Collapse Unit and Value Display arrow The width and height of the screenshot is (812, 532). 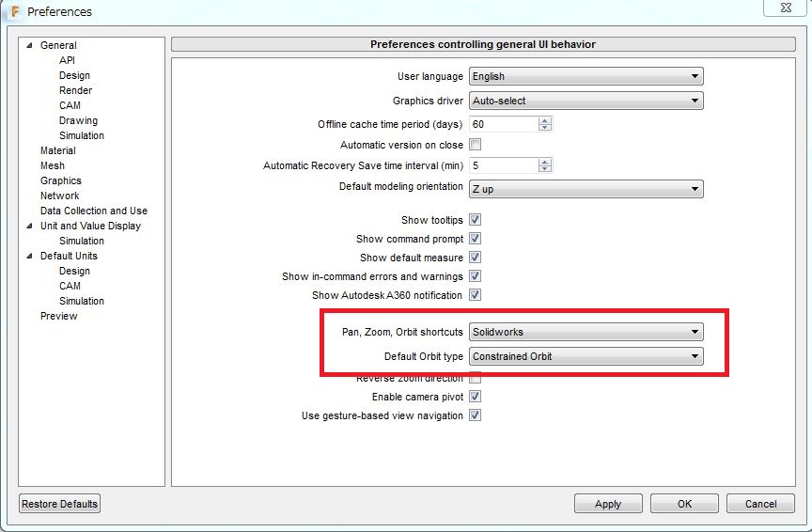coord(29,226)
